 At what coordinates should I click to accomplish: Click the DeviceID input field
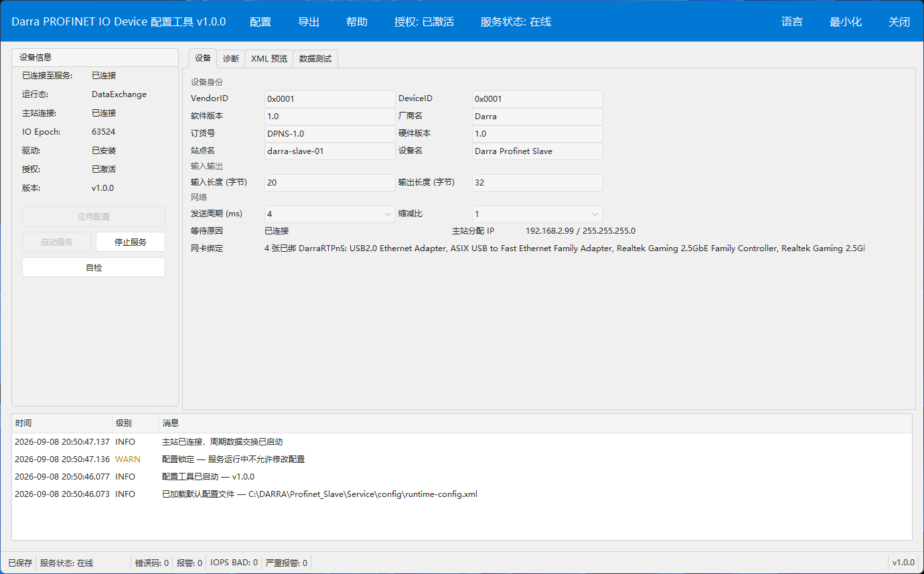click(538, 99)
